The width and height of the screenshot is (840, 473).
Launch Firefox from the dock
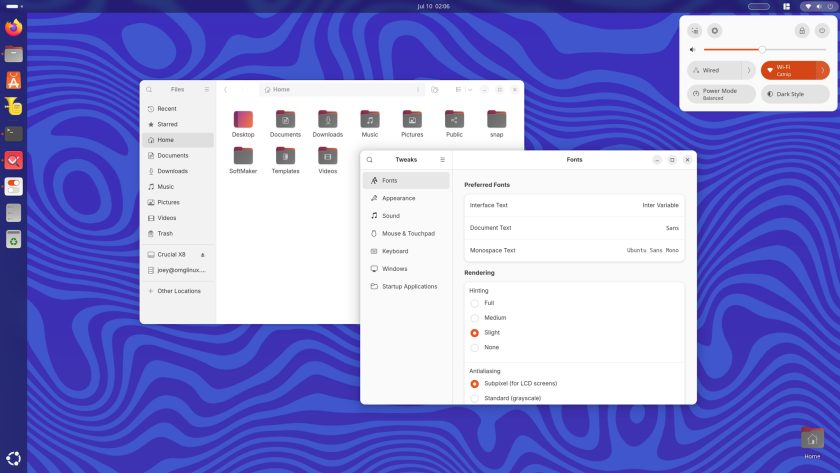coord(13,27)
